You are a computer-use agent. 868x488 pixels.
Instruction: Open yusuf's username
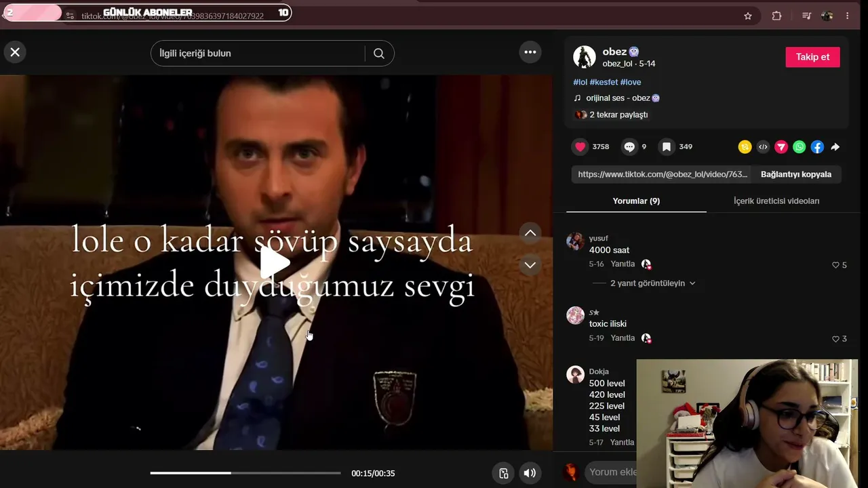click(598, 239)
